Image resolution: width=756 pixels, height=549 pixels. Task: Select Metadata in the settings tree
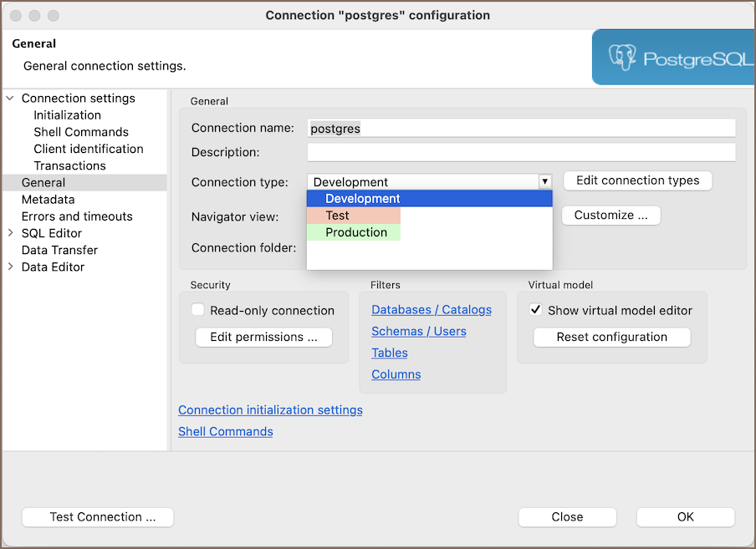click(x=48, y=200)
